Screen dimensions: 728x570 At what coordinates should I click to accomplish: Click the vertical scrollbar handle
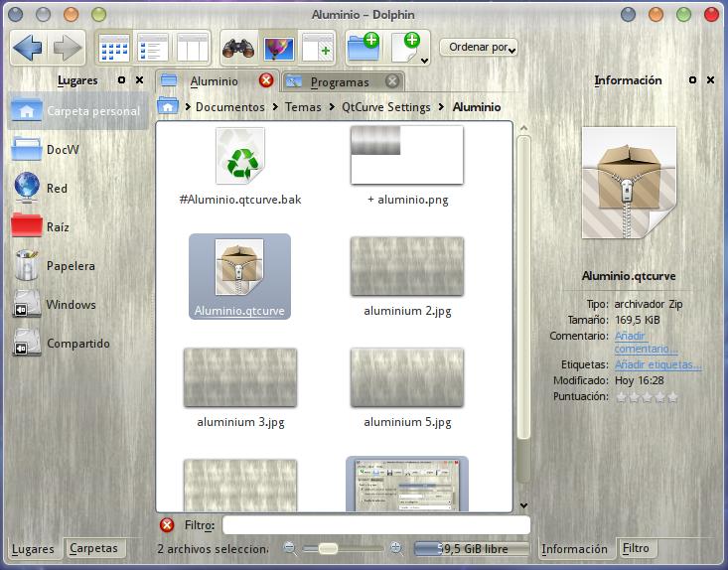[x=523, y=287]
